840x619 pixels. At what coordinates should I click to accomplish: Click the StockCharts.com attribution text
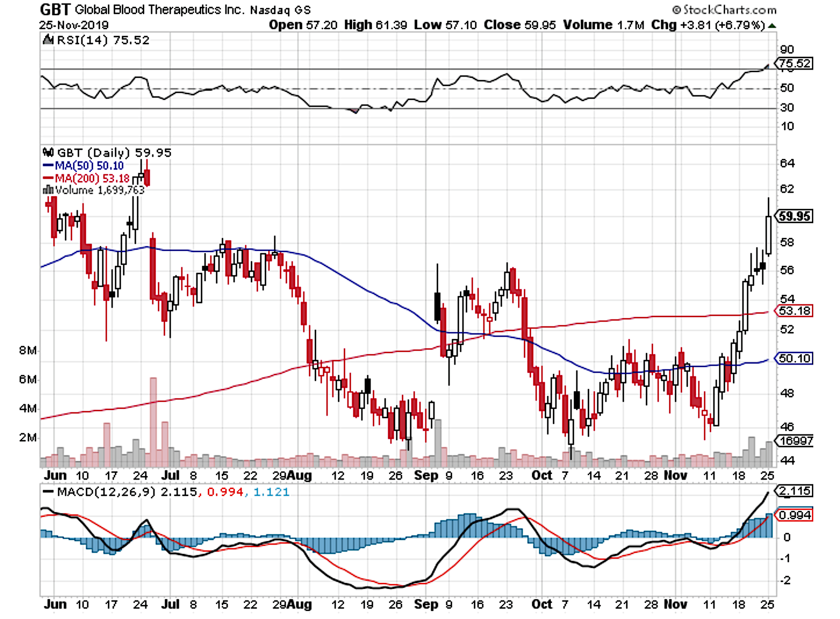[x=724, y=10]
